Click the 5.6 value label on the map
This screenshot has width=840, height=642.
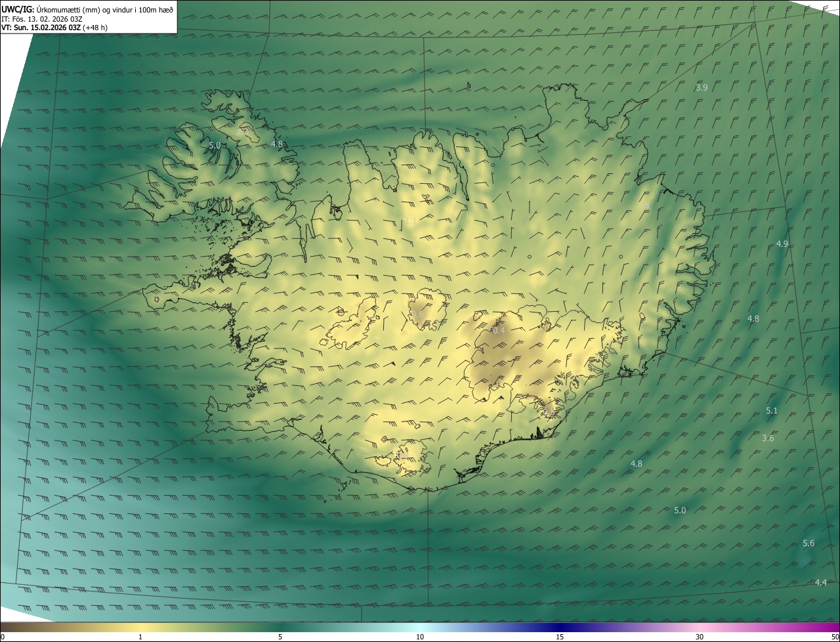(x=808, y=544)
